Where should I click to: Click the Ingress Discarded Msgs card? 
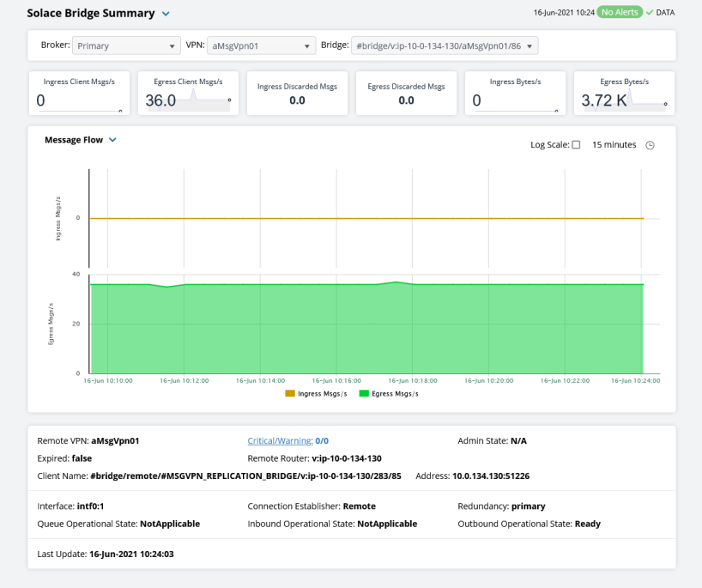297,93
